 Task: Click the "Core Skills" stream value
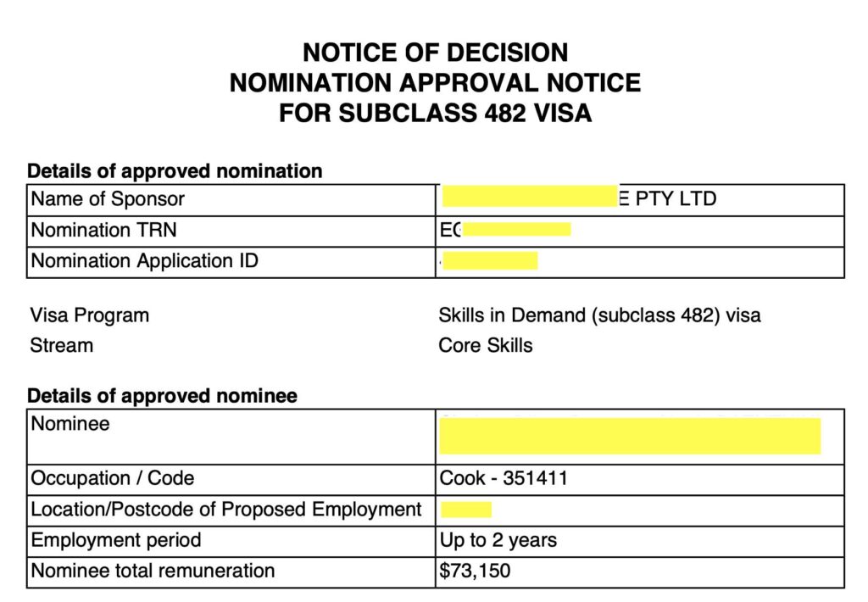click(x=486, y=345)
